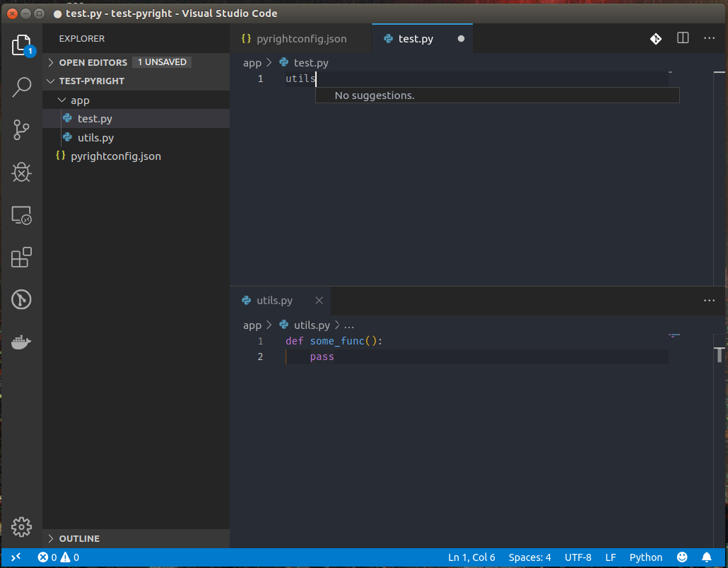Image resolution: width=728 pixels, height=568 pixels.
Task: Open the Remote Explorer view
Action: coord(21,215)
